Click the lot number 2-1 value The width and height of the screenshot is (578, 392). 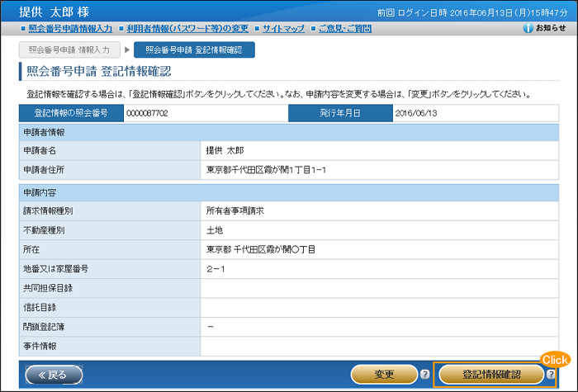pos(216,269)
